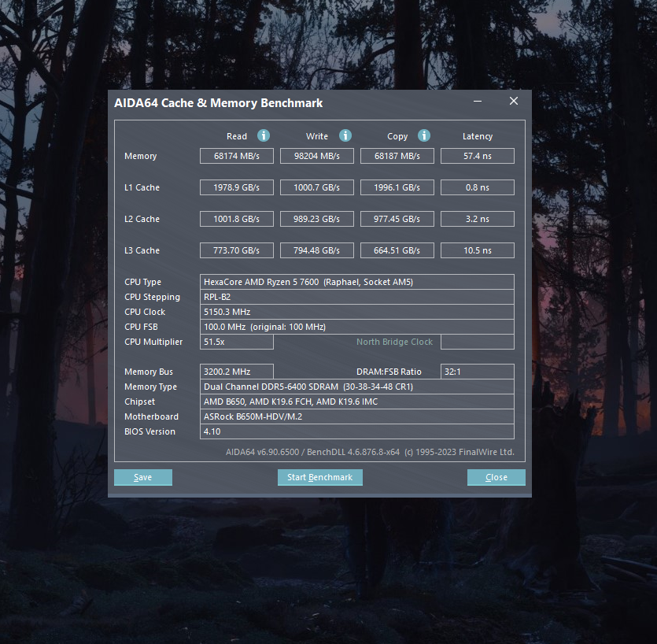
Task: Click the info icon beside Copy
Action: pyautogui.click(x=424, y=135)
